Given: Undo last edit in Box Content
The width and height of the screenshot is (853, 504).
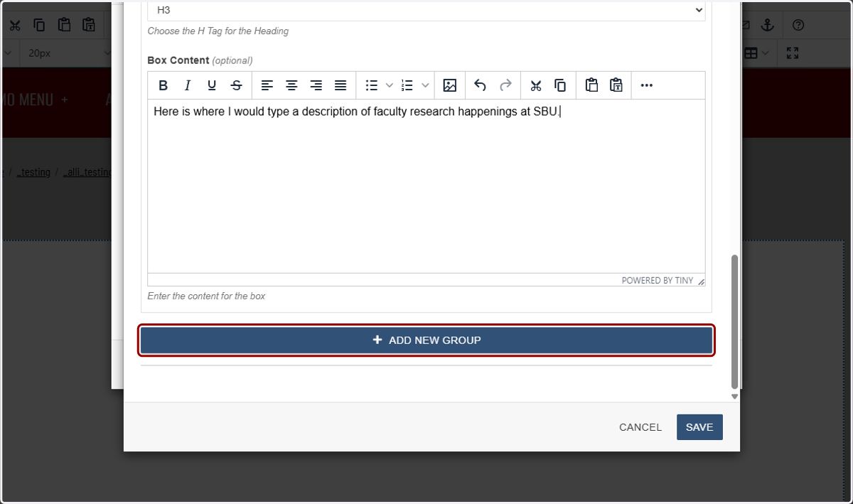Looking at the screenshot, I should tap(481, 85).
